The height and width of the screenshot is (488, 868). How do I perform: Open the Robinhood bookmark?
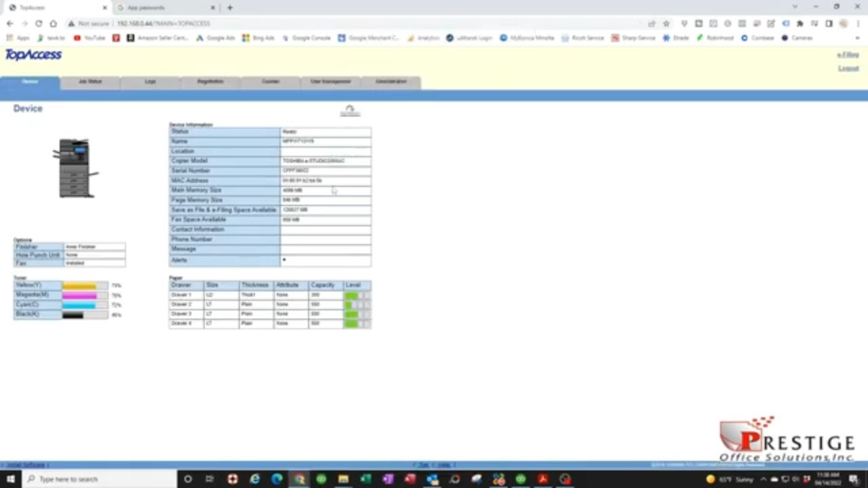coord(715,38)
